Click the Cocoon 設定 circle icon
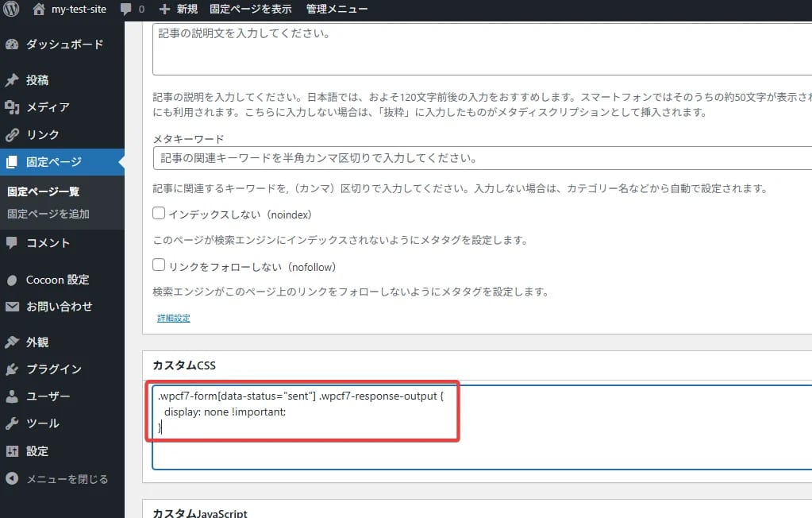 (19, 280)
